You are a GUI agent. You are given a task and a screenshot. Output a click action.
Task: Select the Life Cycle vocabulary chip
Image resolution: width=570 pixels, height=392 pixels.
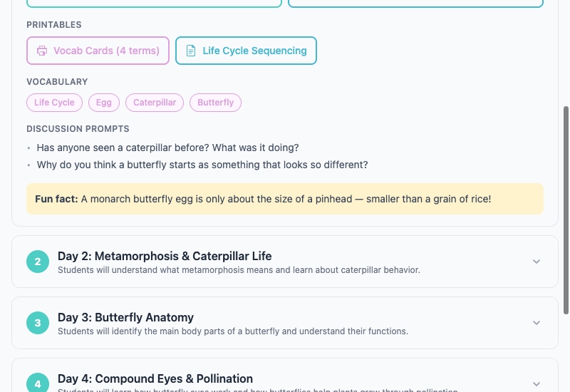[54, 103]
